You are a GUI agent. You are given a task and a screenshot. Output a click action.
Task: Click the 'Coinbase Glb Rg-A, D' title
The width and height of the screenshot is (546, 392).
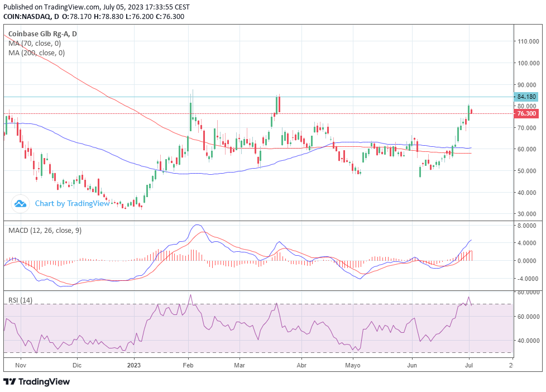click(42, 34)
